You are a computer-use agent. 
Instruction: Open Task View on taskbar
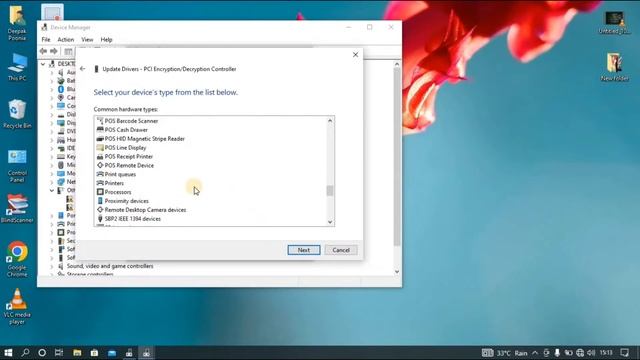(59, 353)
